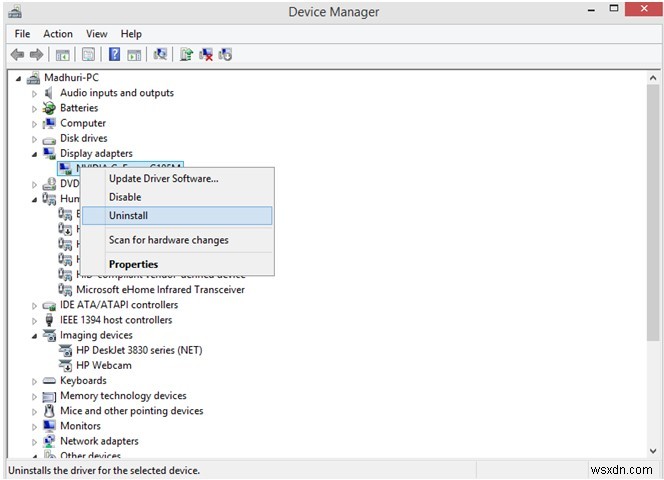Click the Uninstall toolbar icon with red X
This screenshot has height=480, width=664.
point(206,54)
